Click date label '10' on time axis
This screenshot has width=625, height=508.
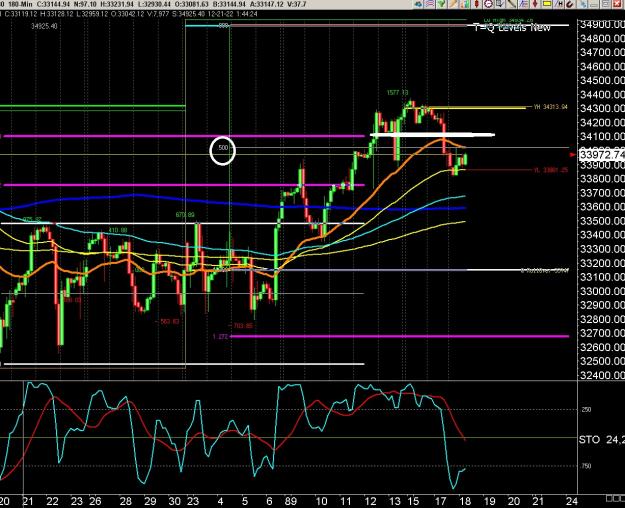321,501
